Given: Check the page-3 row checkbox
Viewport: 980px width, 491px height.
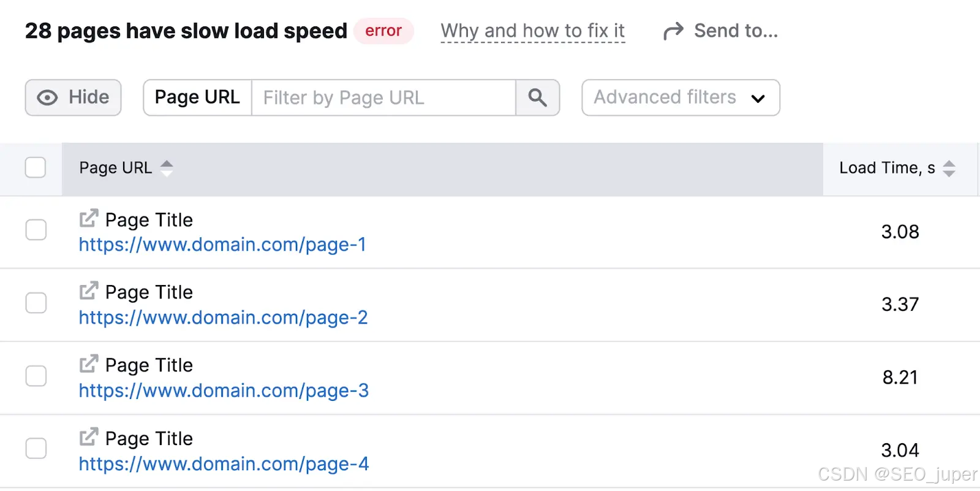Looking at the screenshot, I should (36, 376).
